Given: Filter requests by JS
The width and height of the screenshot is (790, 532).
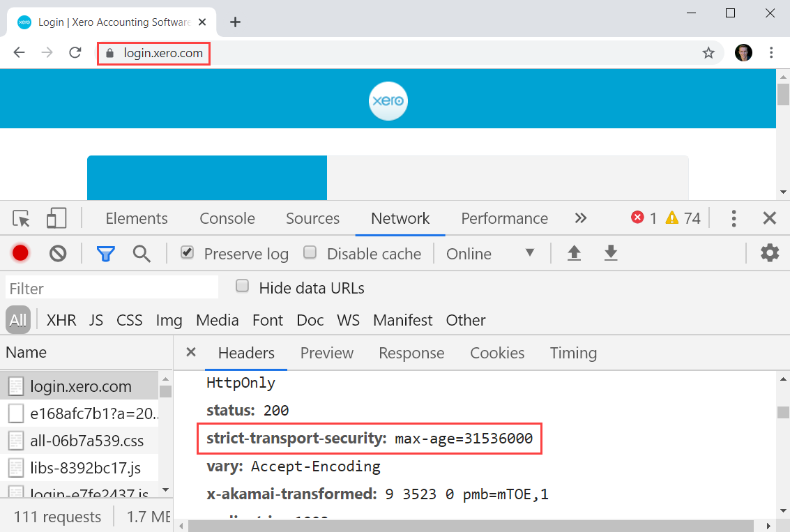Looking at the screenshot, I should (x=96, y=321).
